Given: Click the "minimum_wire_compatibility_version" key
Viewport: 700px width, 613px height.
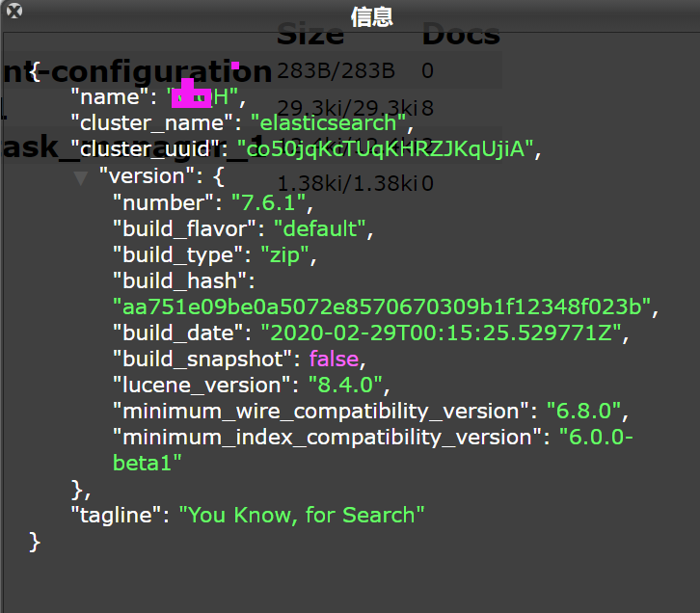Looking at the screenshot, I should [320, 411].
